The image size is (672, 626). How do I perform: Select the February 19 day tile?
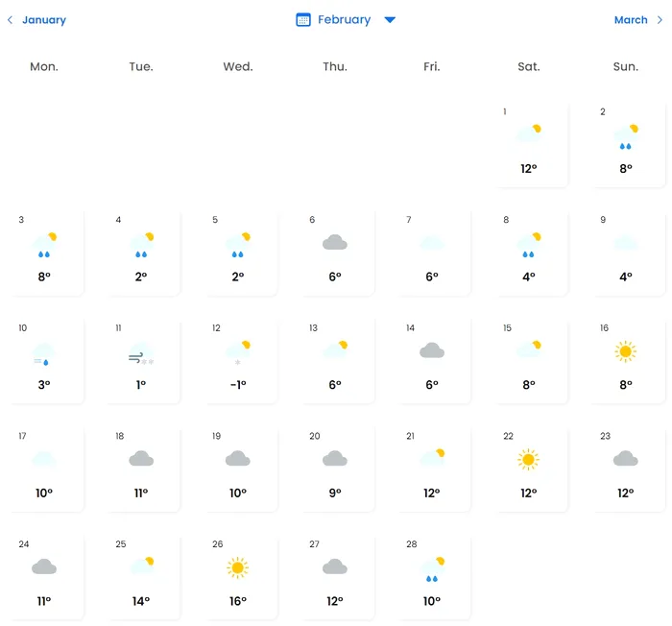[x=238, y=469]
